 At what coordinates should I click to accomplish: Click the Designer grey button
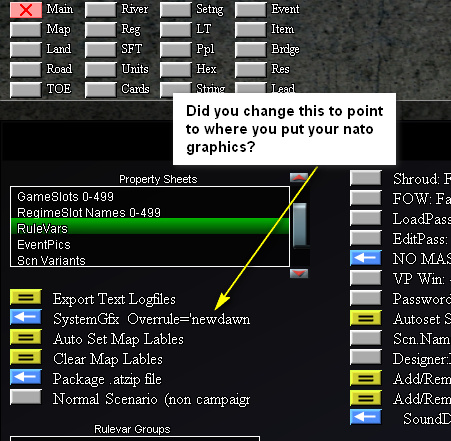[x=366, y=358]
